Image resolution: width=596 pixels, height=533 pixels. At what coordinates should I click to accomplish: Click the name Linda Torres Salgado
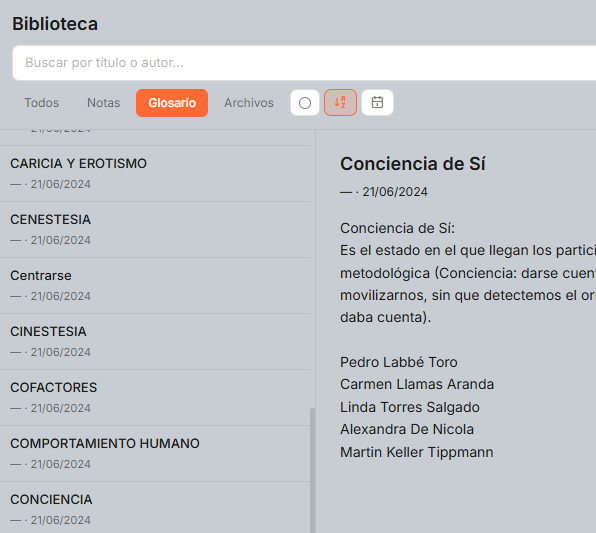point(410,407)
